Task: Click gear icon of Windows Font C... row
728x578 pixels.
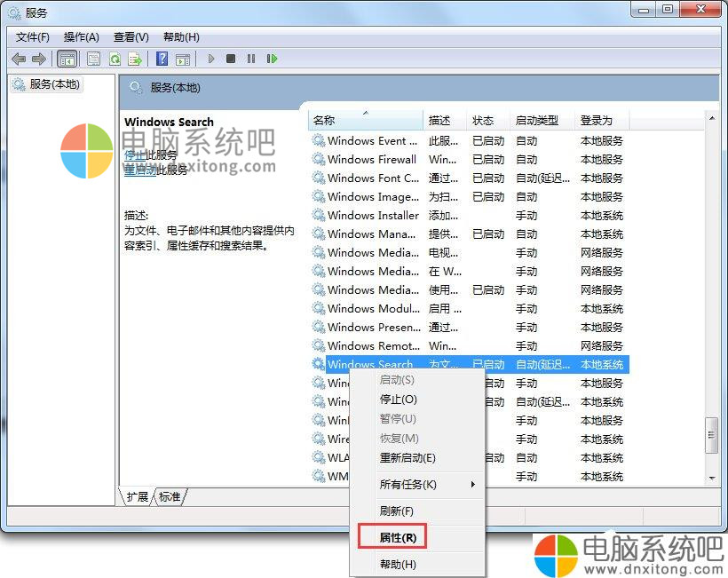Action: pyautogui.click(x=319, y=178)
